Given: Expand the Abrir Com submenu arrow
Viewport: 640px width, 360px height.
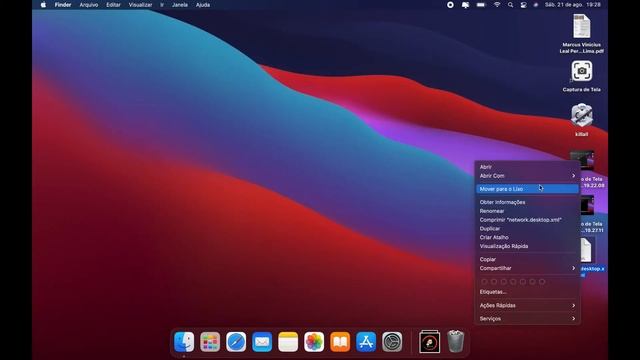Looking at the screenshot, I should tap(573, 176).
